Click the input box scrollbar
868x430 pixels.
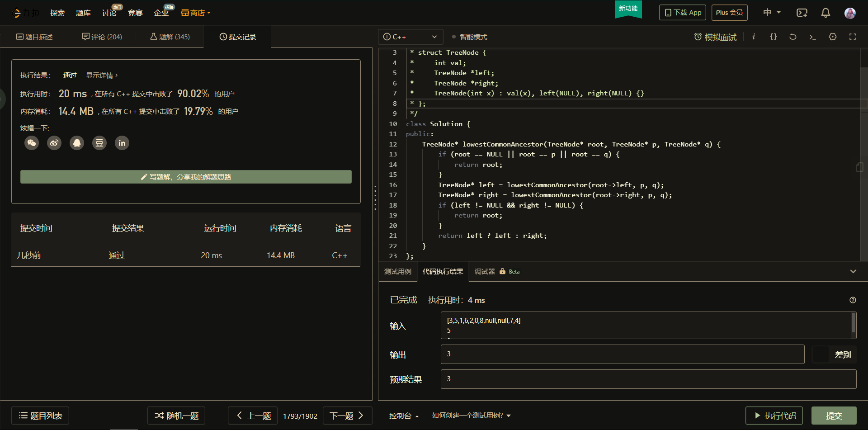853,324
